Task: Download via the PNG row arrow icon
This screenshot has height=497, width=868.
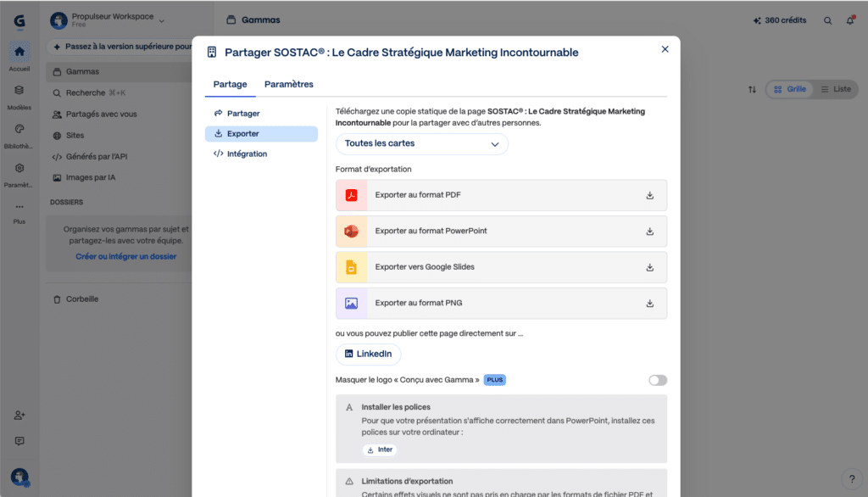Action: coord(650,304)
